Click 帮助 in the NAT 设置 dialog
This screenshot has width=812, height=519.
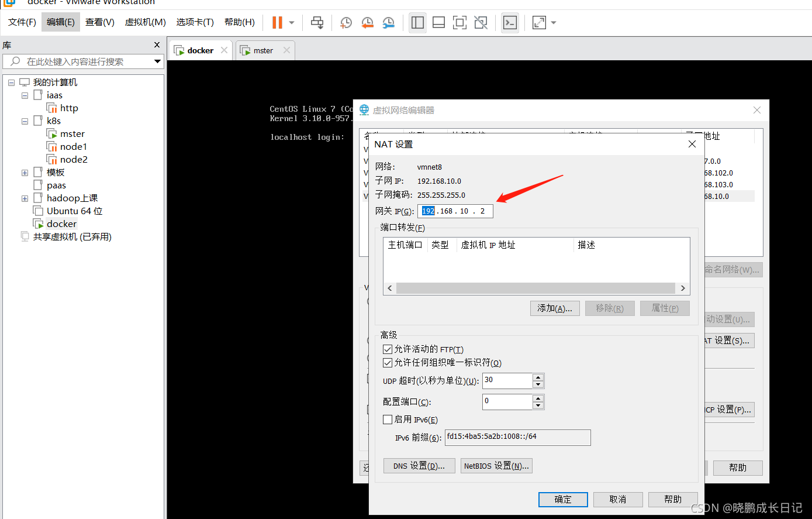[x=673, y=499]
